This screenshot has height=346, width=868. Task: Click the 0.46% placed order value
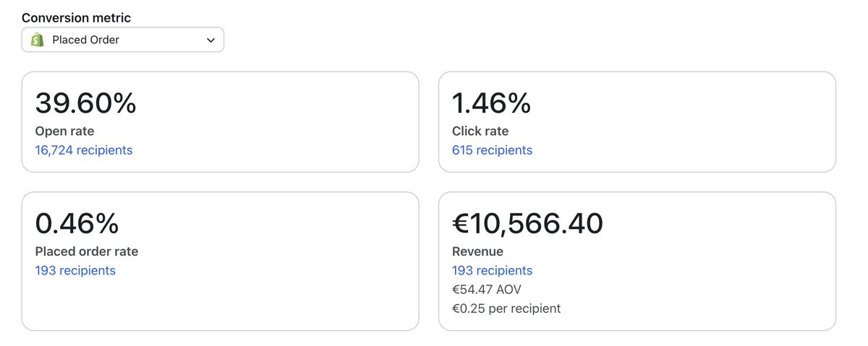pos(77,223)
